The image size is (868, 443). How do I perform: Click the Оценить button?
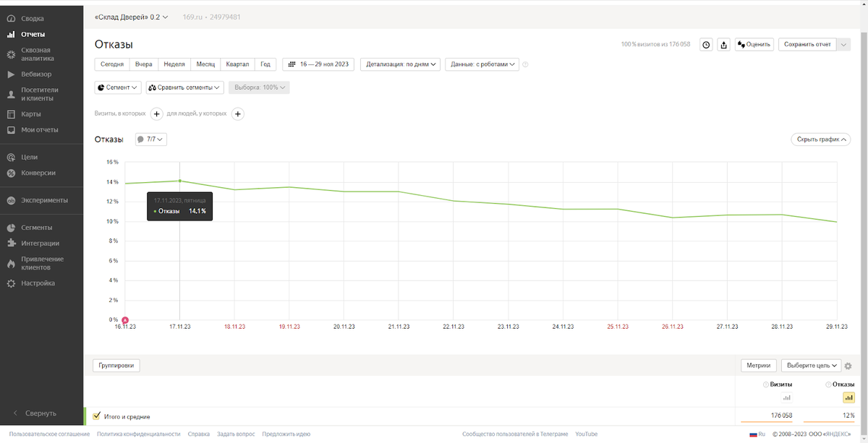click(754, 45)
